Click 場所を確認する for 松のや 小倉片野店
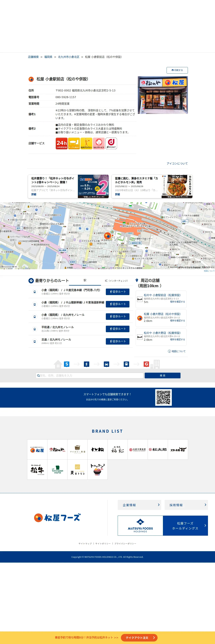The height and width of the screenshot is (644, 215). [x=177, y=340]
